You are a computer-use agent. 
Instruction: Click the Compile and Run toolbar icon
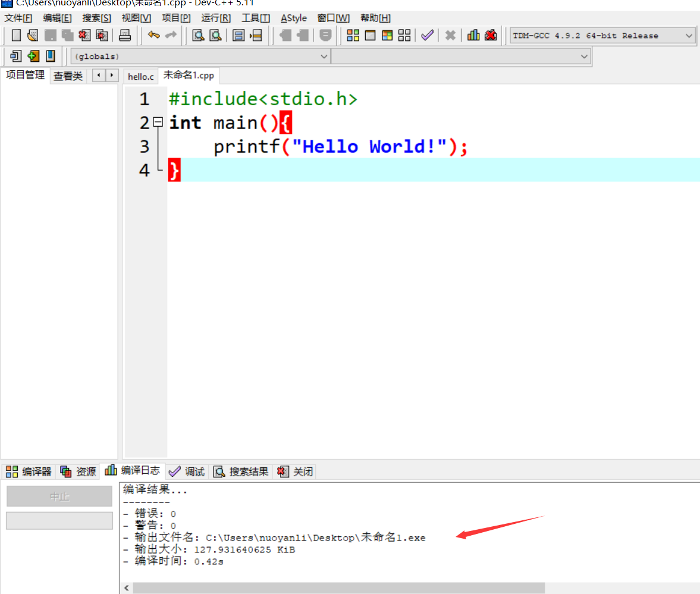click(387, 35)
